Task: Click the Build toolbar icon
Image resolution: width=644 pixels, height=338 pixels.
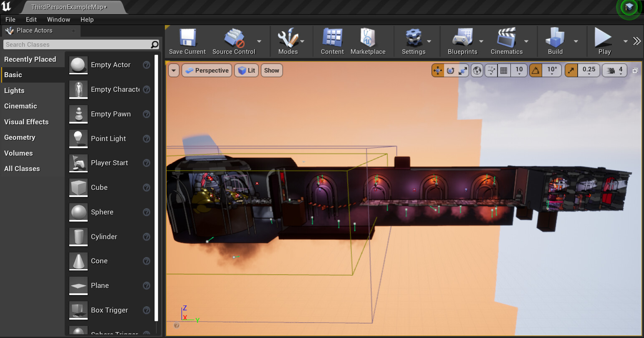Action: pyautogui.click(x=555, y=41)
